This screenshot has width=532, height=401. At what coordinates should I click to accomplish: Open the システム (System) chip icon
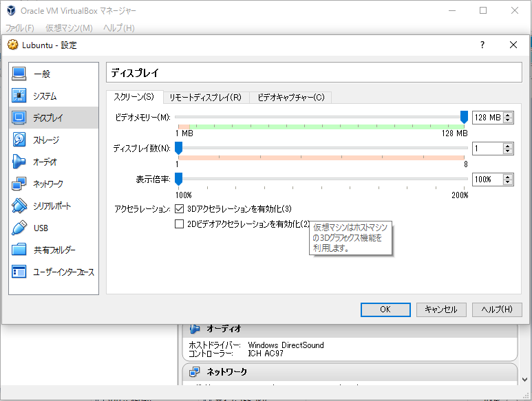[19, 96]
